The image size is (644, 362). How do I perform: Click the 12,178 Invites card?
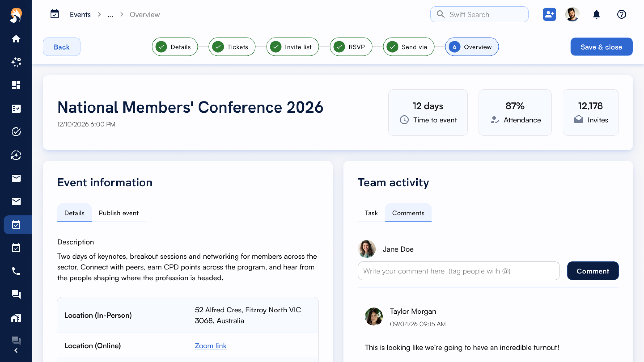(x=591, y=113)
